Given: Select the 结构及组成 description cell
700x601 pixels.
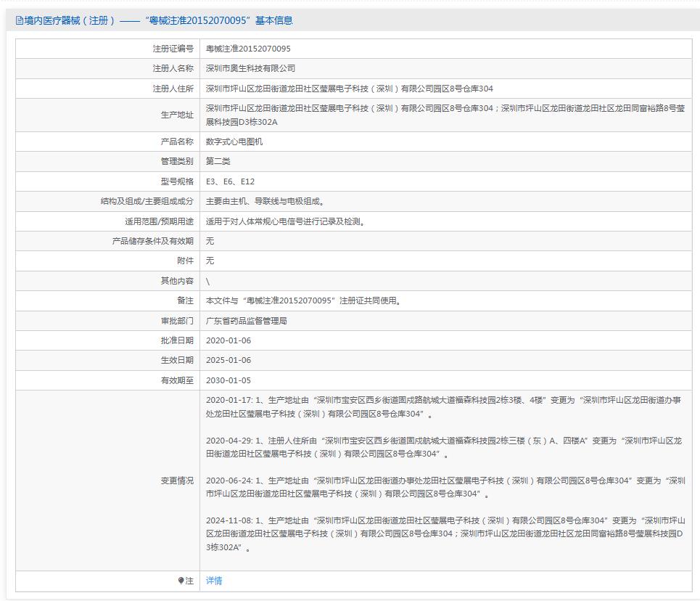Looking at the screenshot, I should 254,201.
